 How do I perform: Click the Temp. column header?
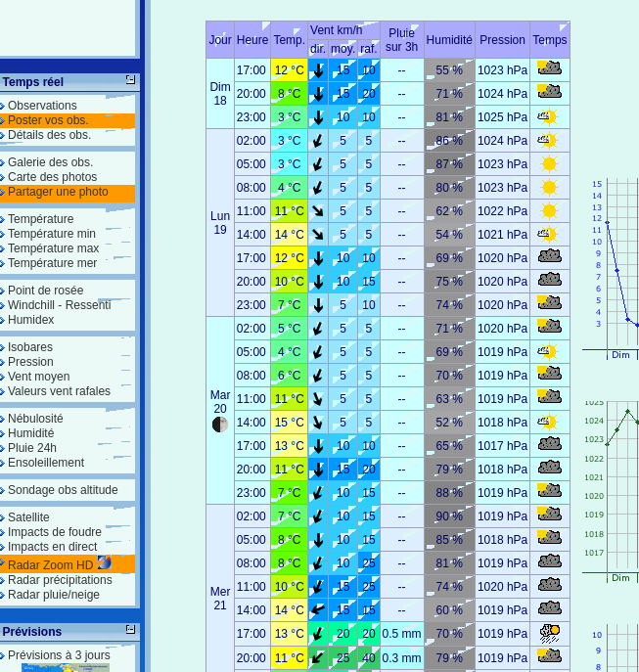click(x=289, y=40)
